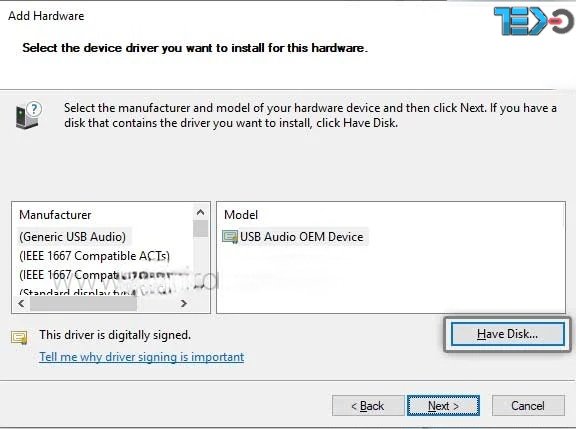Click the hardware help icon with question mark
The height and width of the screenshot is (429, 576).
click(x=29, y=116)
